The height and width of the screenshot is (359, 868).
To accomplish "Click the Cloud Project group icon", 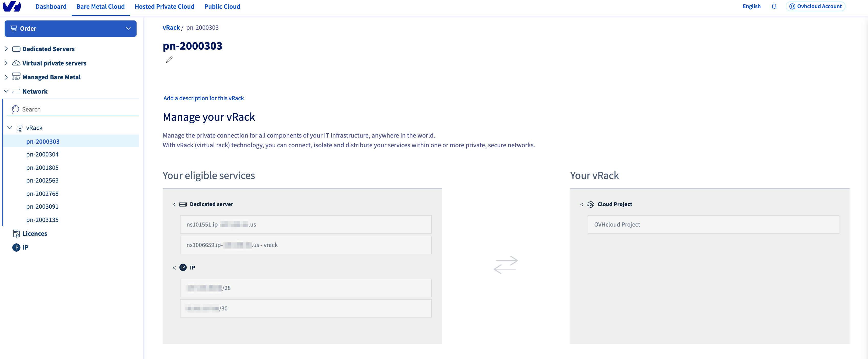I will pyautogui.click(x=591, y=204).
